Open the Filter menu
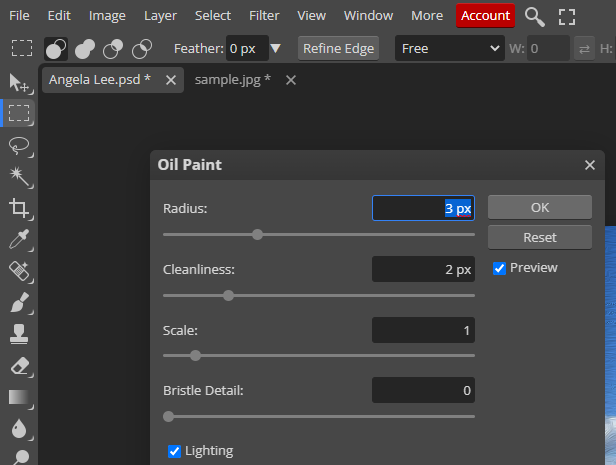The width and height of the screenshot is (616, 465). tap(264, 16)
